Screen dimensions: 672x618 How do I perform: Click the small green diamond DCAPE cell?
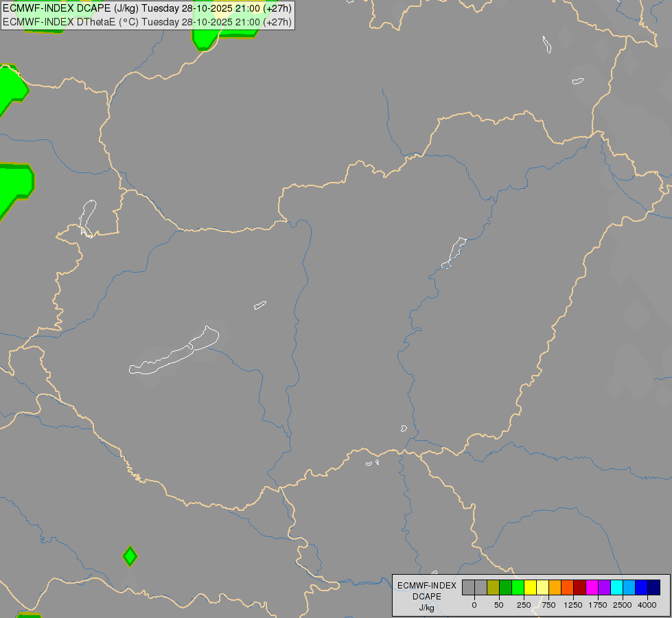coord(130,556)
